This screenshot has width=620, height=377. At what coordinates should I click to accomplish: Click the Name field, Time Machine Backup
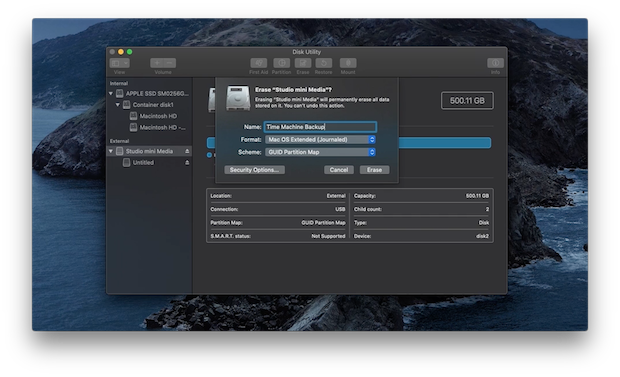pos(320,127)
